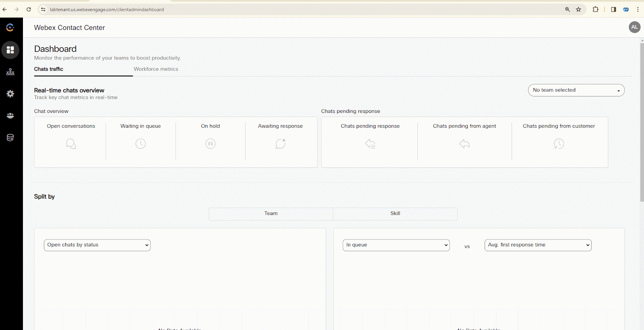Click the Awaiting response label

tap(280, 126)
